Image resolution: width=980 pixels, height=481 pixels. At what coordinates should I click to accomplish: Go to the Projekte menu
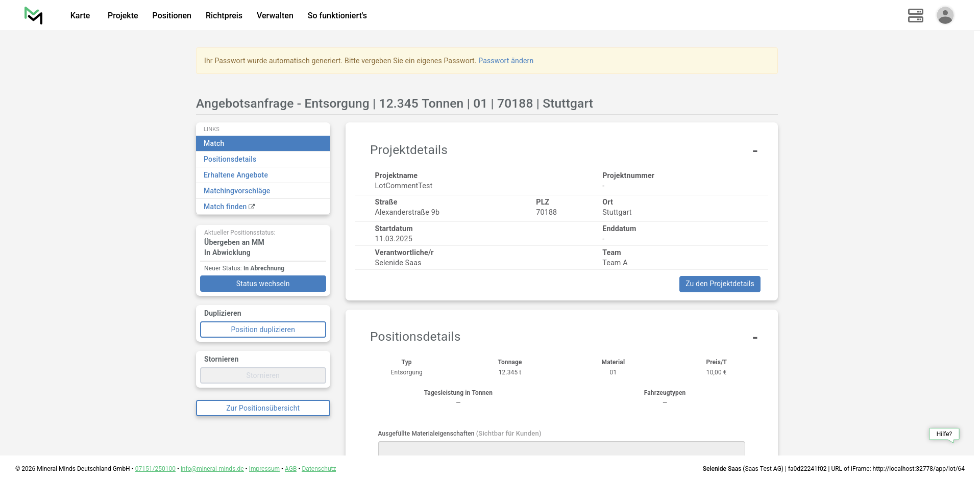(x=122, y=15)
